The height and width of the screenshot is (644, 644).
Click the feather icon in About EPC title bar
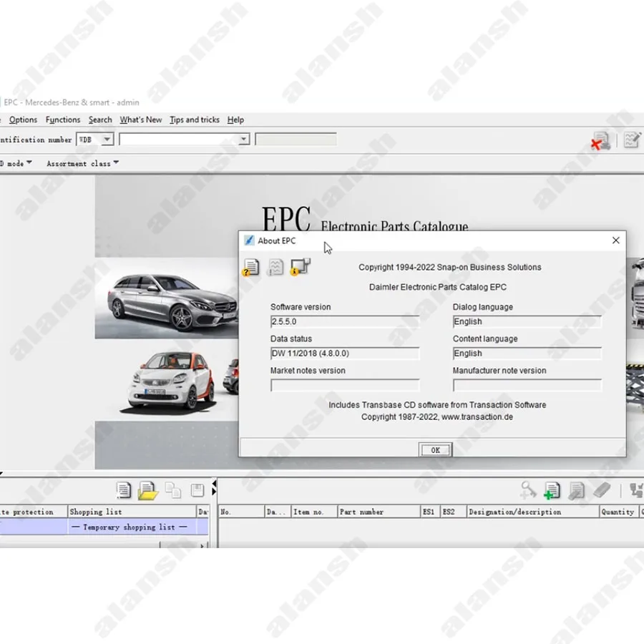point(249,240)
